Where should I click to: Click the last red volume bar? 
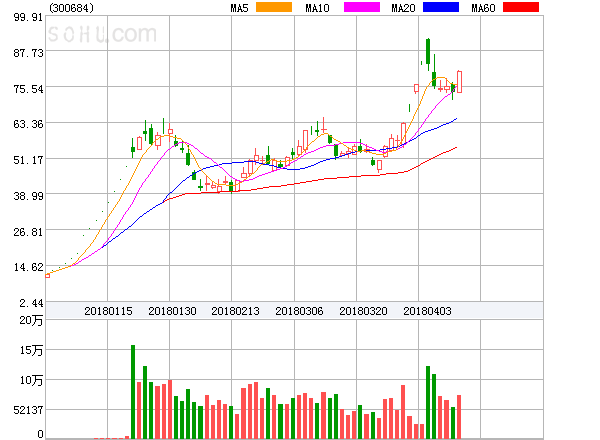tap(459, 417)
